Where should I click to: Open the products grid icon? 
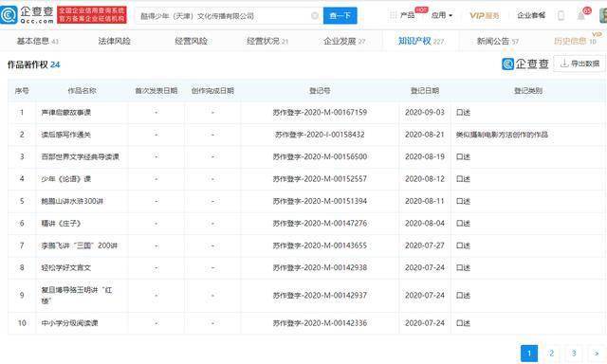coord(393,15)
